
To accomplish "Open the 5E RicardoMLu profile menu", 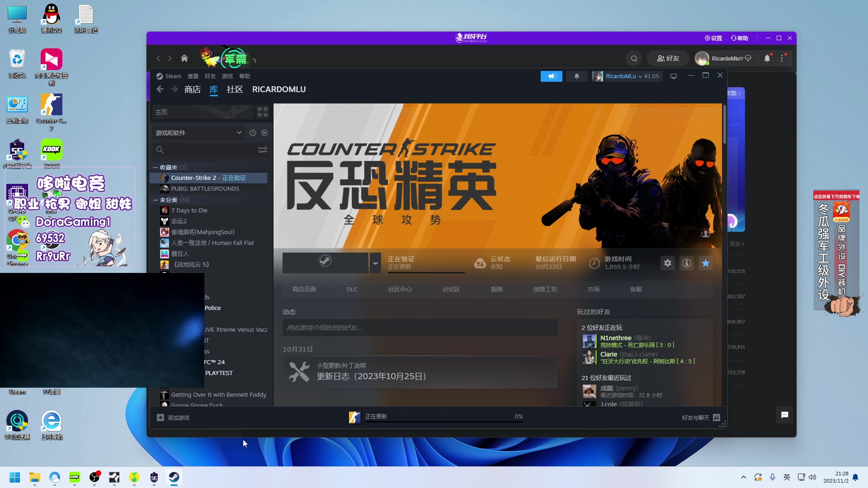I will 723,58.
